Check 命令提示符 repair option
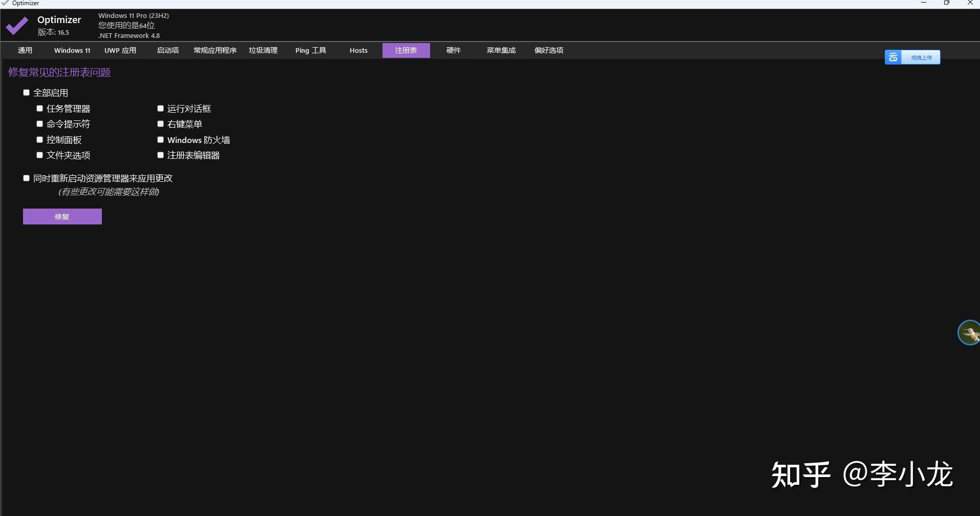This screenshot has width=980, height=516. pyautogui.click(x=39, y=123)
